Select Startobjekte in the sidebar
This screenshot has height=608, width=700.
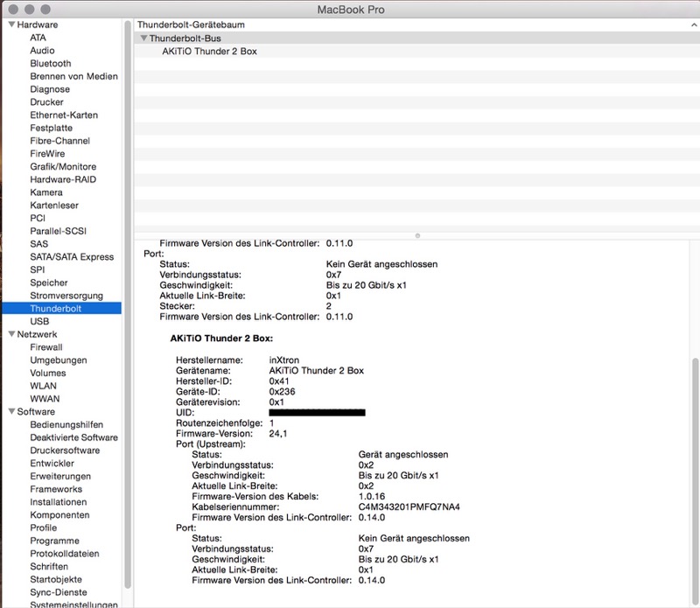(x=56, y=580)
